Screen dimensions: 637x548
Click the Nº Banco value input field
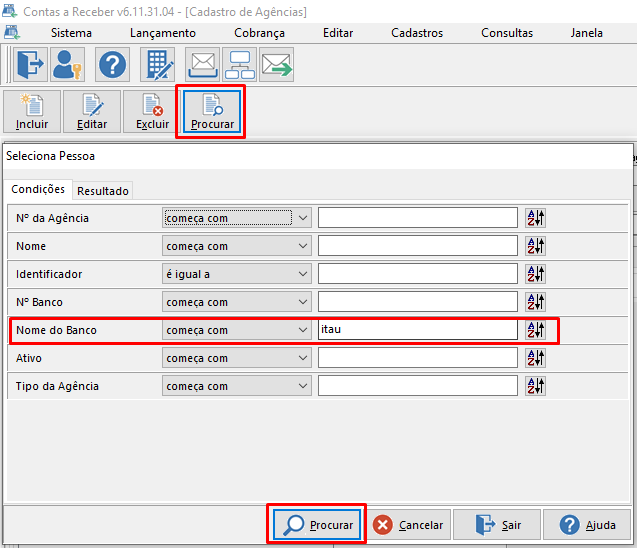tap(418, 302)
